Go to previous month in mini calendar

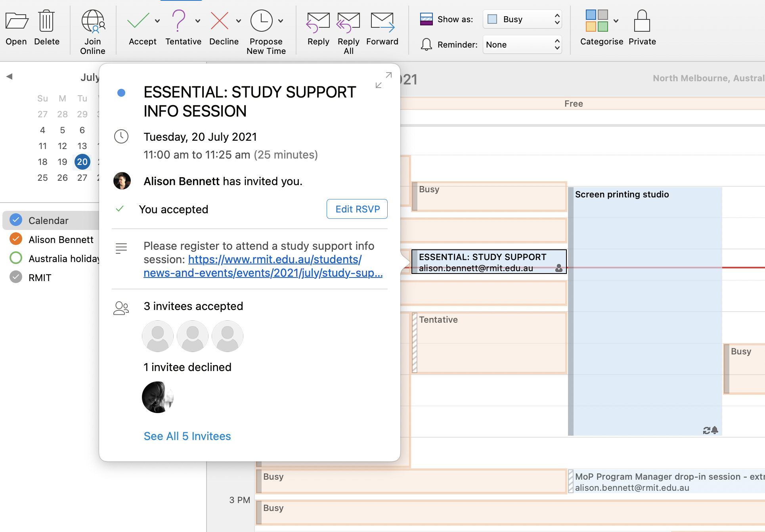(x=10, y=77)
